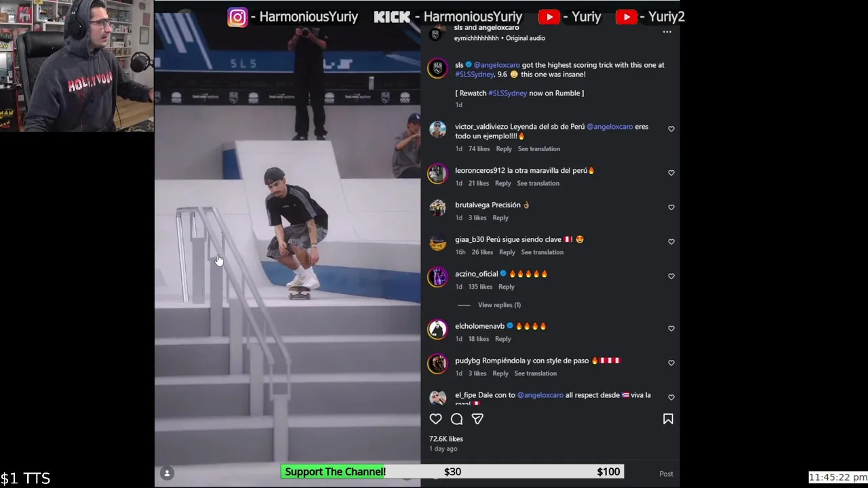Viewport: 868px width, 488px height.
Task: See translation of leoronceros912's comment
Action: [x=538, y=183]
